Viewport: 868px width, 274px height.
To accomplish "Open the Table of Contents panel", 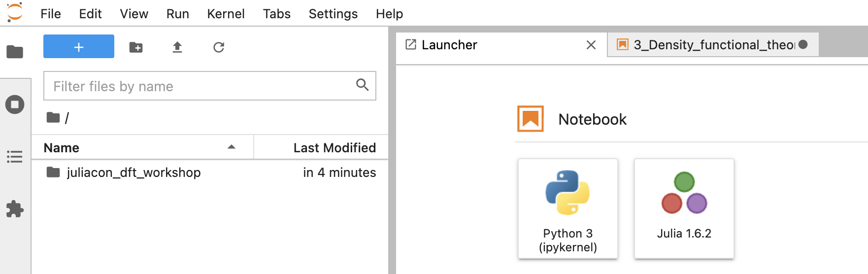I will pyautogui.click(x=15, y=157).
